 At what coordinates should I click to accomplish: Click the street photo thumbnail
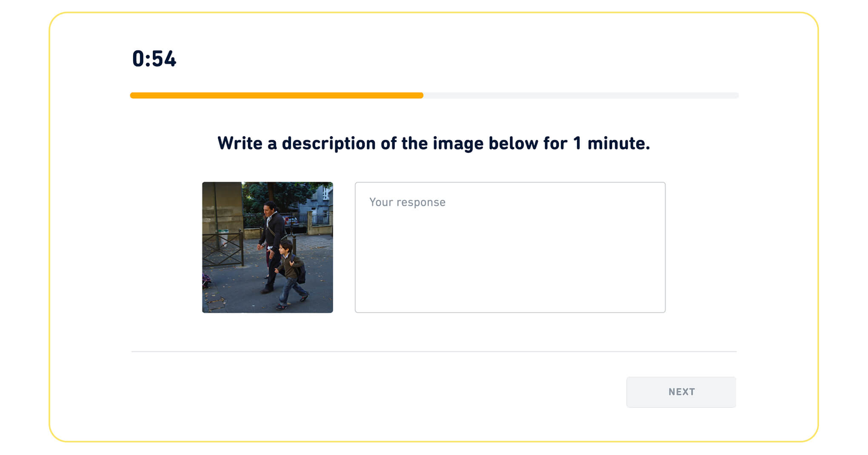[x=267, y=247]
